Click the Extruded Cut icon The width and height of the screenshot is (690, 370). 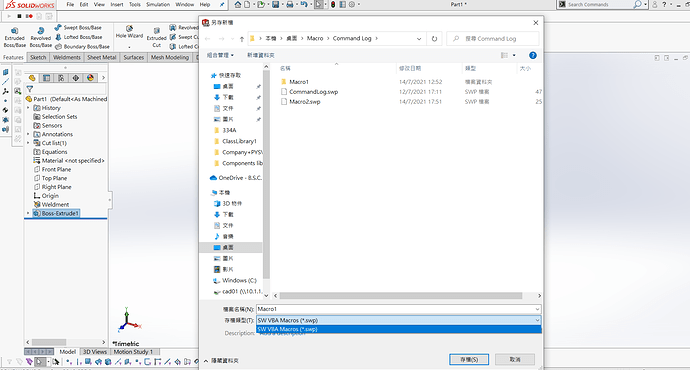point(157,30)
